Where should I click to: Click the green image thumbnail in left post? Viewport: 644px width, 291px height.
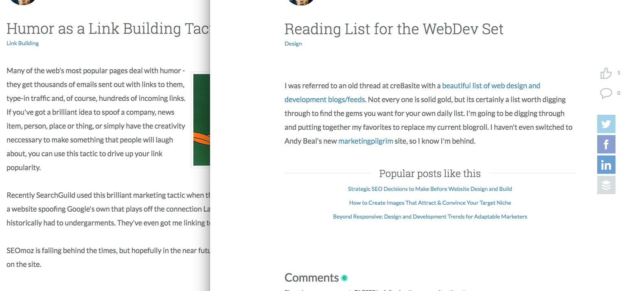tap(202, 120)
